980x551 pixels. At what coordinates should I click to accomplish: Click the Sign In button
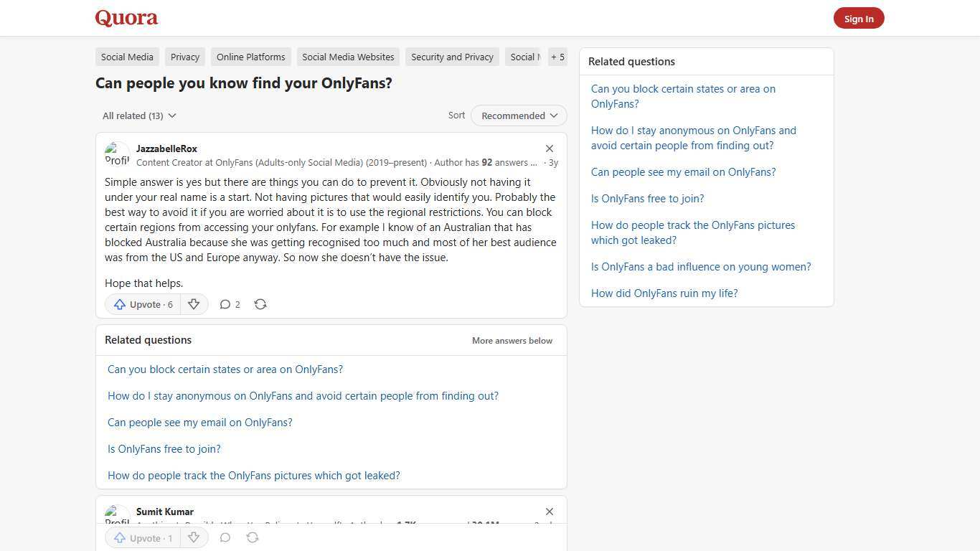click(859, 18)
